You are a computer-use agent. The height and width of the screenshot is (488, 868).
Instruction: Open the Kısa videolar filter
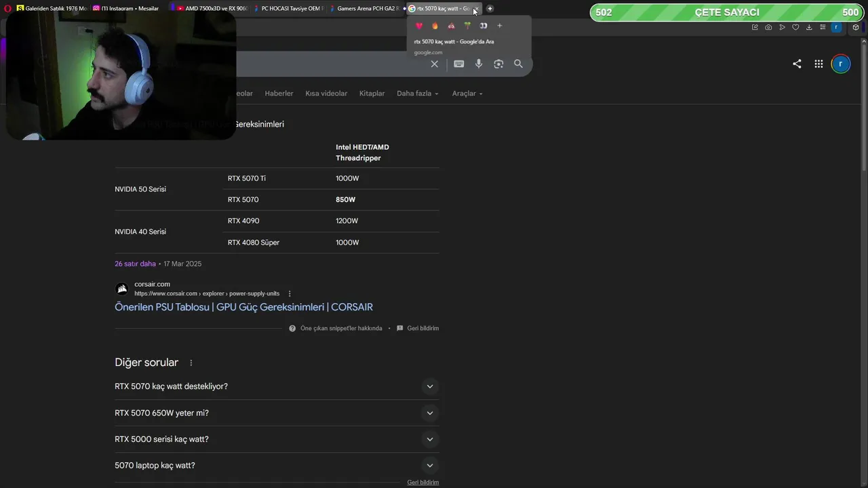pos(326,94)
